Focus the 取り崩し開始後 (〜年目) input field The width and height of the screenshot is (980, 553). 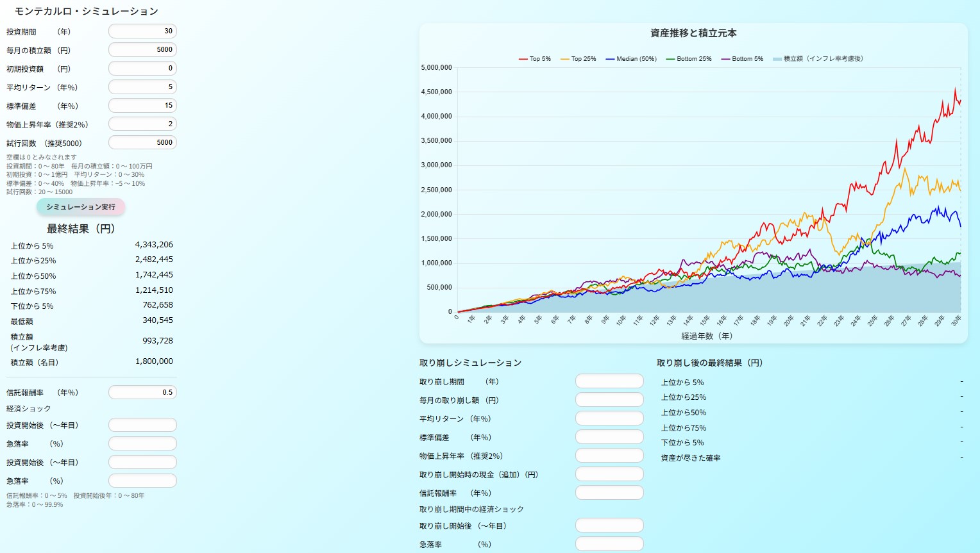(609, 525)
